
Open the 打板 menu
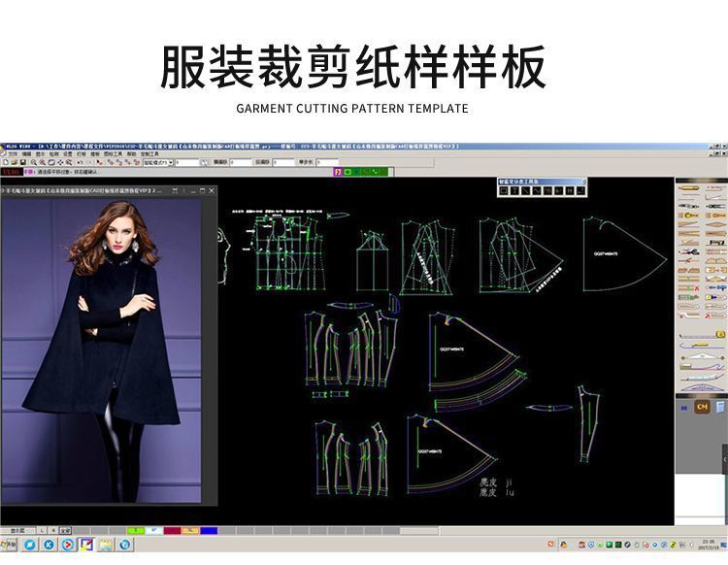(82, 153)
